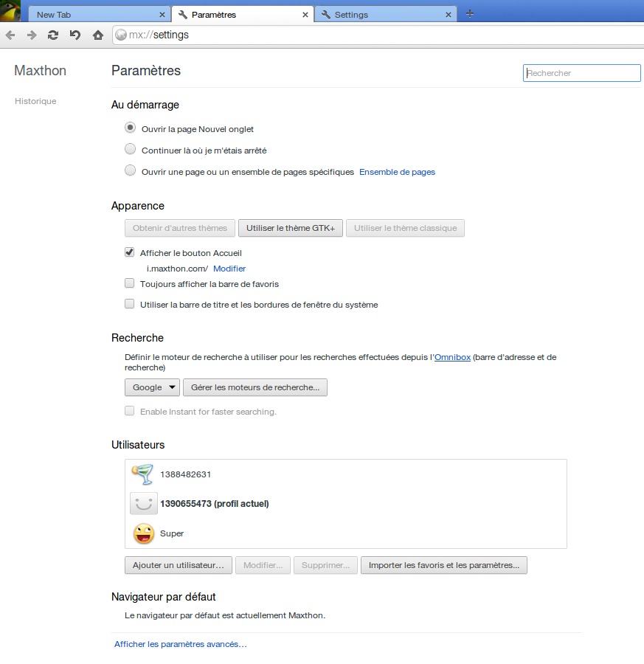Open Historique in the sidebar

click(x=35, y=101)
